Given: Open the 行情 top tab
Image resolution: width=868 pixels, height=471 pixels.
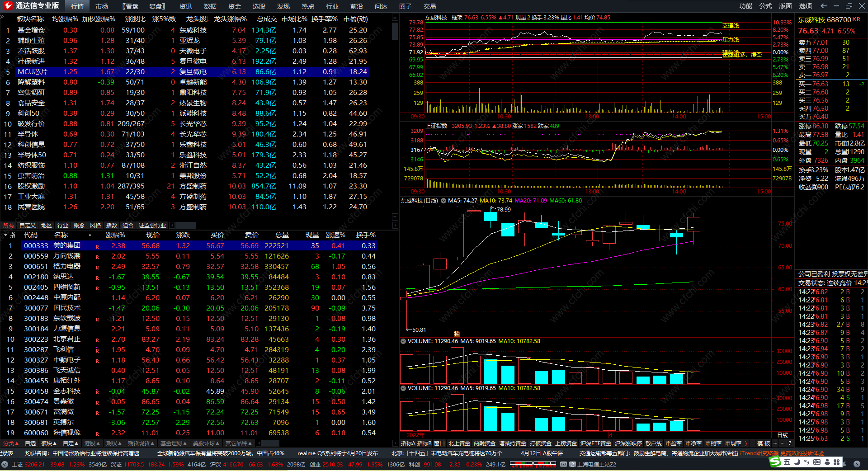Looking at the screenshot, I should point(77,6).
